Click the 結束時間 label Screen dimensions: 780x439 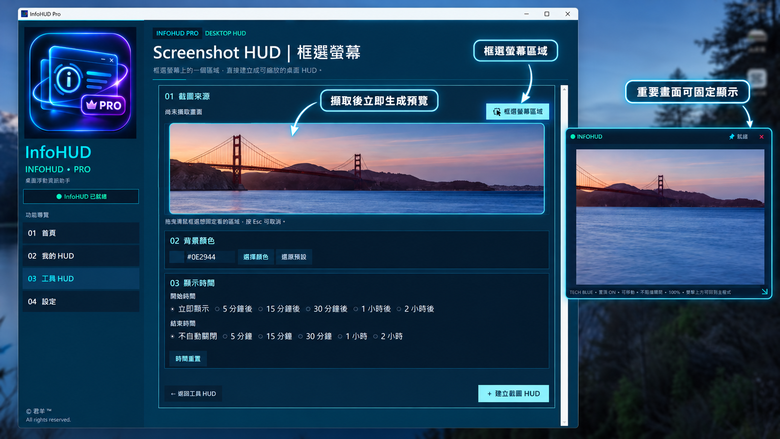pyautogui.click(x=183, y=324)
